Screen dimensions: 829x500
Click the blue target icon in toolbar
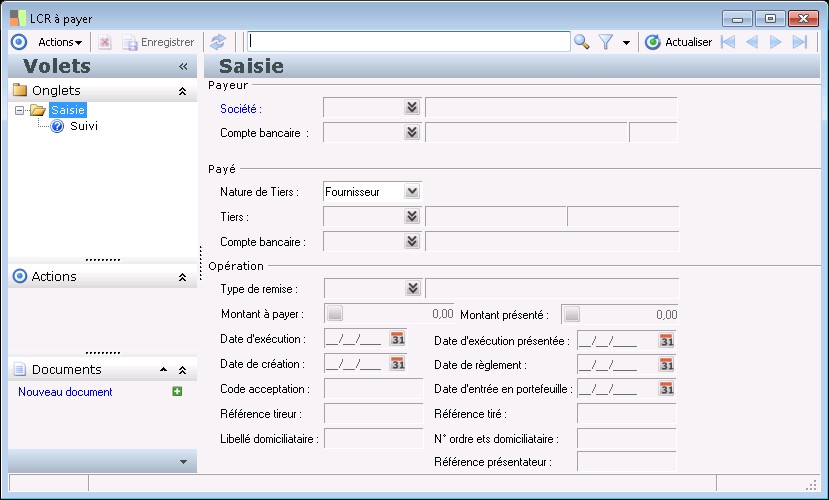(x=19, y=42)
